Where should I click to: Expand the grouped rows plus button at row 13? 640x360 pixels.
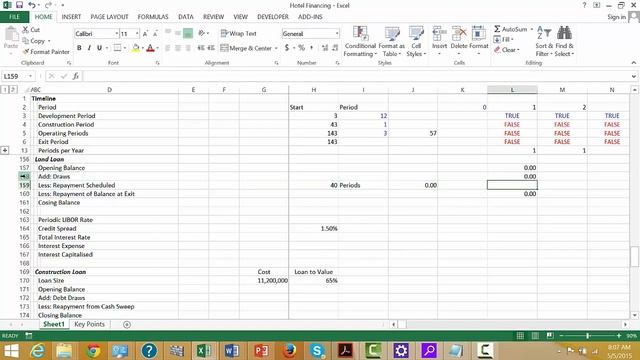click(5, 151)
